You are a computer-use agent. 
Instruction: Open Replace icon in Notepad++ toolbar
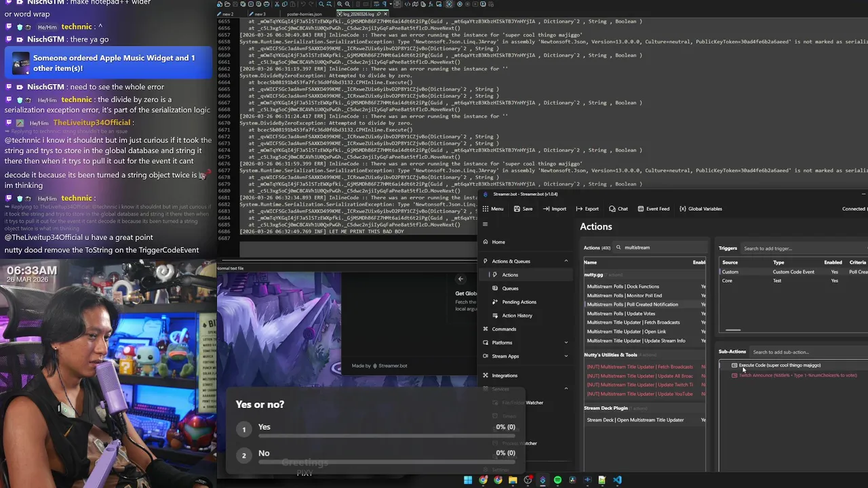[329, 4]
